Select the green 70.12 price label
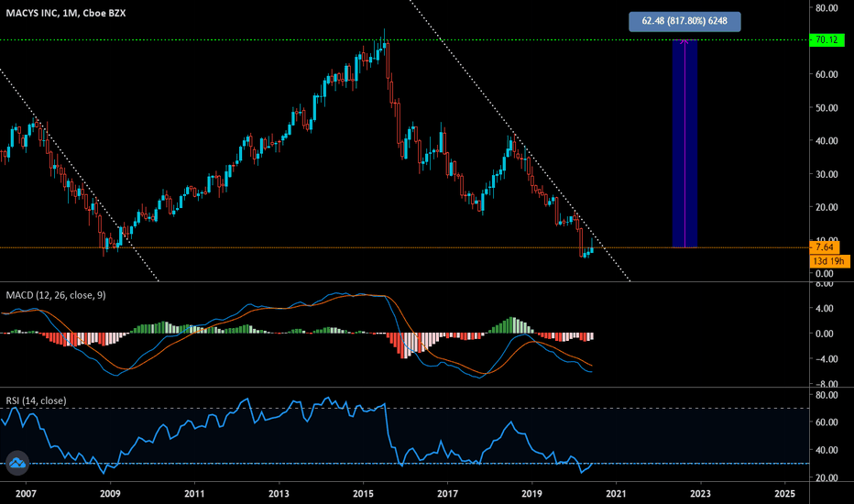 pyautogui.click(x=827, y=39)
